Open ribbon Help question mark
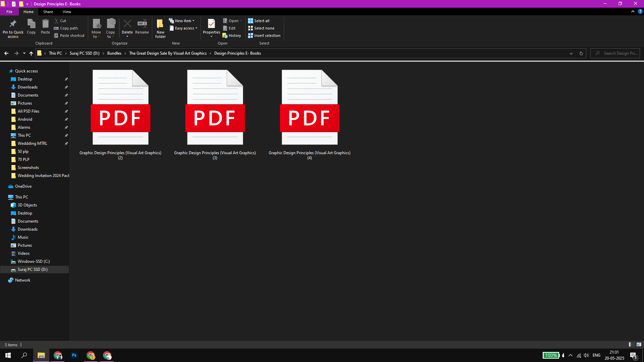This screenshot has width=644, height=362. click(640, 11)
